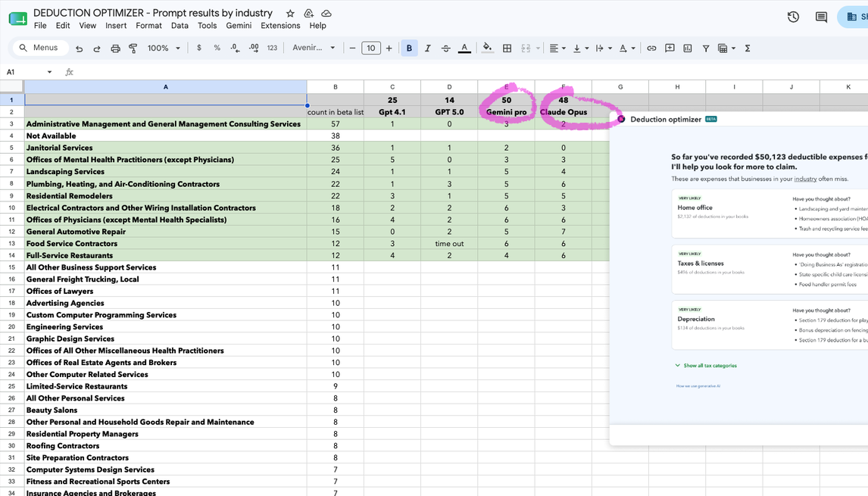Open comments panel icon

tap(822, 17)
